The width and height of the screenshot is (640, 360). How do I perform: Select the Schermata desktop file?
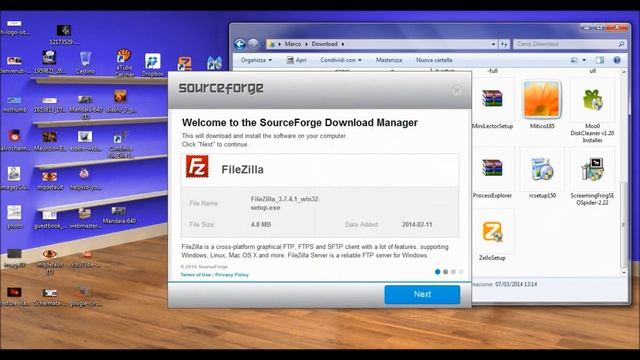coord(50,298)
